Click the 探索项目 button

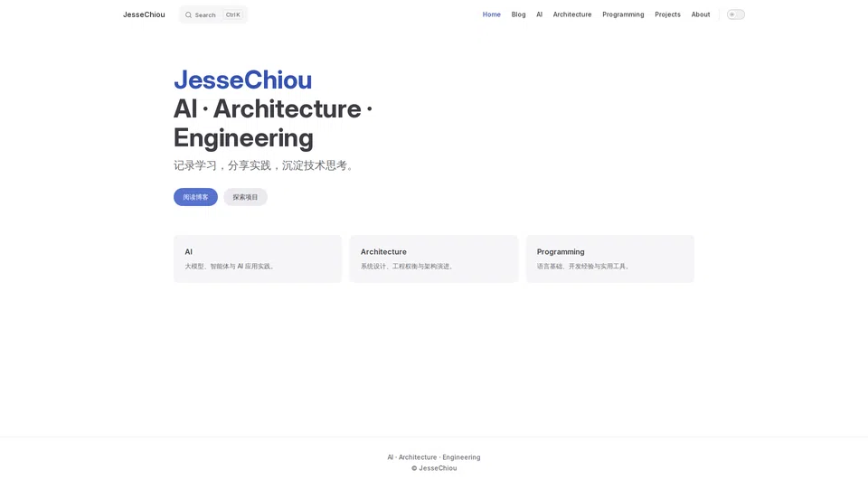[x=245, y=197]
